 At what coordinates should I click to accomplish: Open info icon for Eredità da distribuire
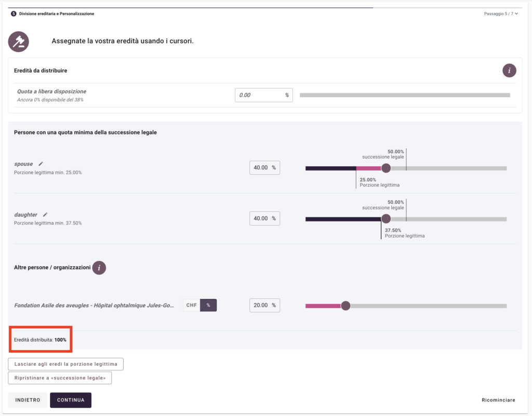pos(509,71)
